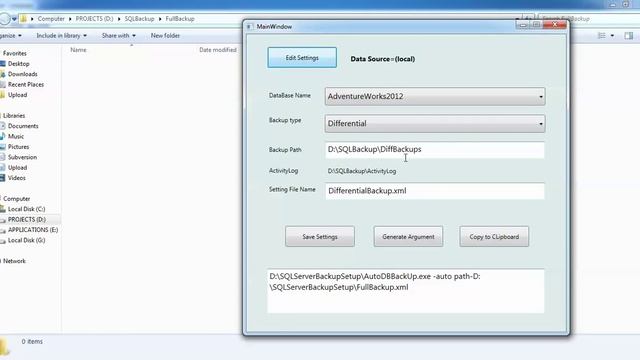Click PROJECTS (D:) in address breadcrumb
This screenshot has height=360, width=640.
click(94, 19)
